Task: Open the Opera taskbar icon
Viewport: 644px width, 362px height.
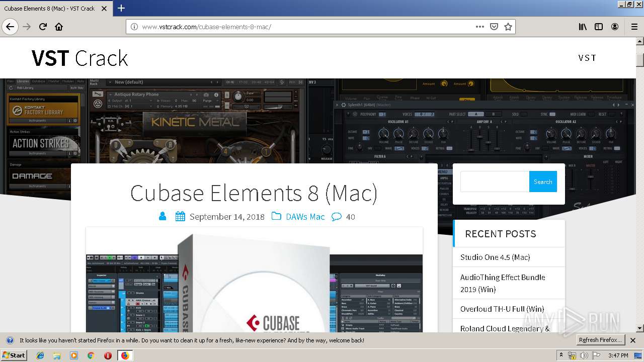Action: 108,355
